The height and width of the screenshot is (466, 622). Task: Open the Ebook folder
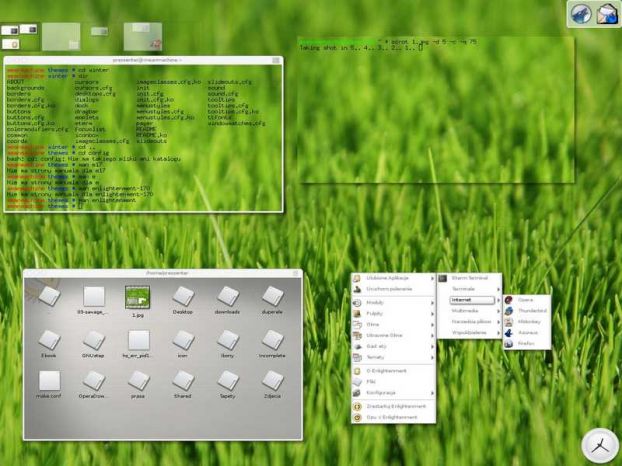[x=49, y=344]
